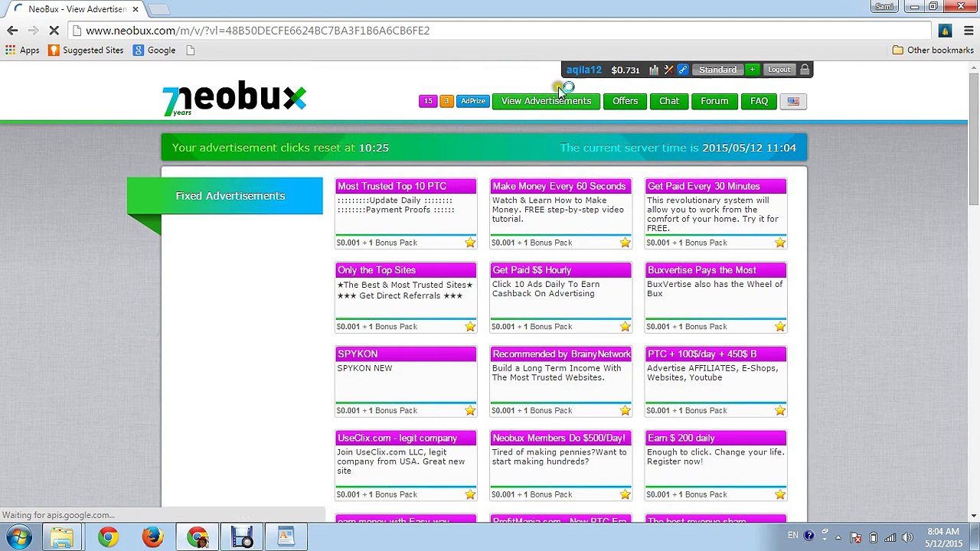Open the Get Paid $$ Hourly advertisement
The width and height of the screenshot is (980, 551).
click(560, 298)
